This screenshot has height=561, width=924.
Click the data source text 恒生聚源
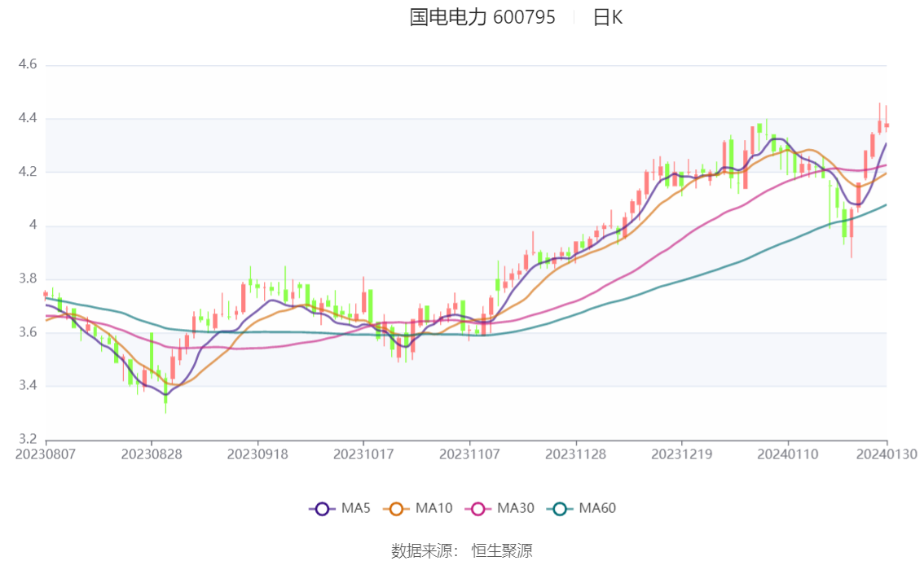coord(502,551)
